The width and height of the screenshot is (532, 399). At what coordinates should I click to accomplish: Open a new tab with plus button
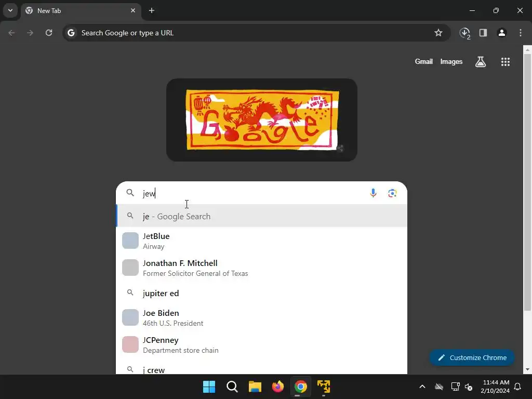[152, 10]
